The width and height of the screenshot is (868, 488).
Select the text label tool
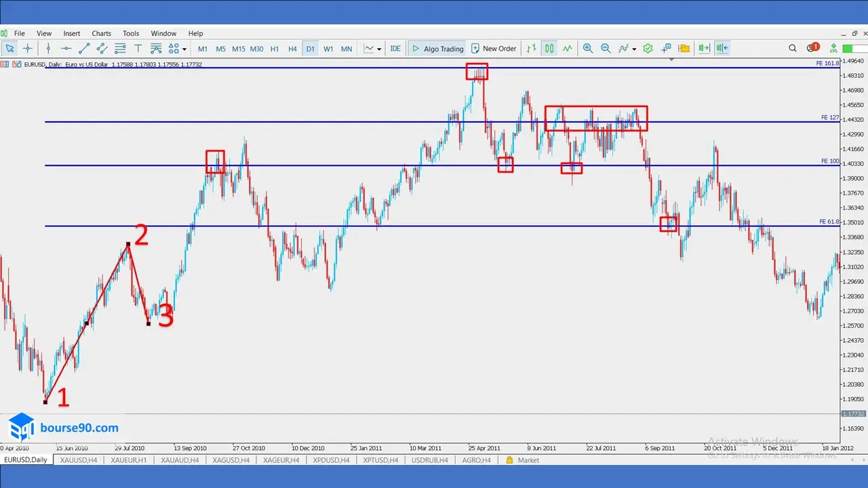click(x=138, y=49)
